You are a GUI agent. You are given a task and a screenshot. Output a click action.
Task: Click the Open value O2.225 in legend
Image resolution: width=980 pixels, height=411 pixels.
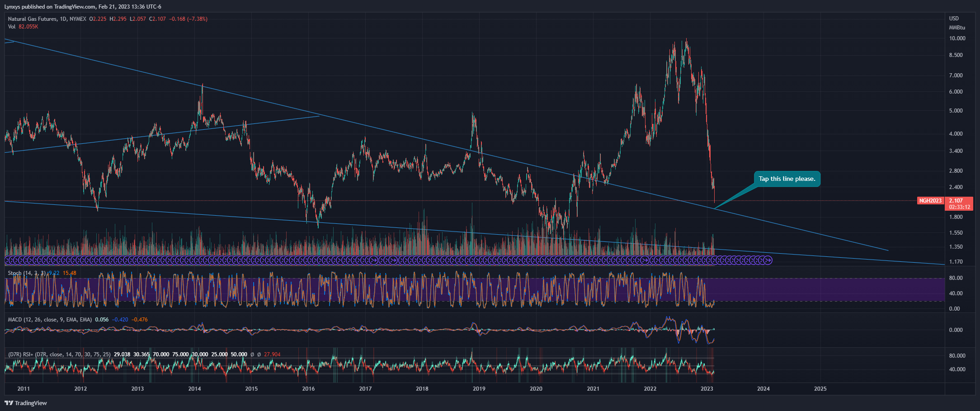click(x=98, y=19)
